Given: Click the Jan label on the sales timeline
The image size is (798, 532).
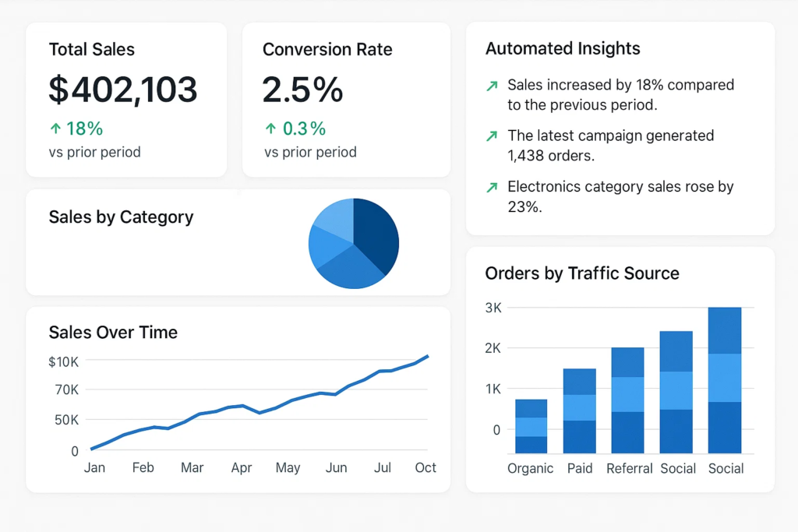Looking at the screenshot, I should click(94, 467).
